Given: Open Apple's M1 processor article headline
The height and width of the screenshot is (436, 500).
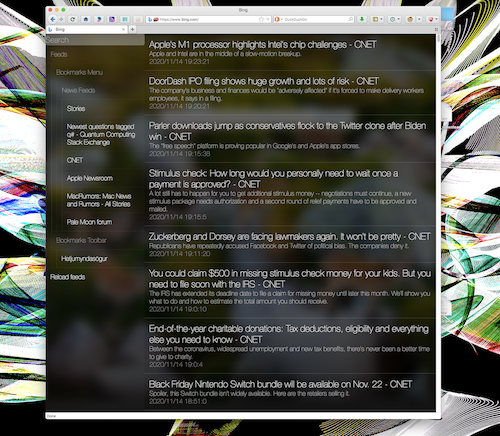Looking at the screenshot, I should click(x=263, y=45).
